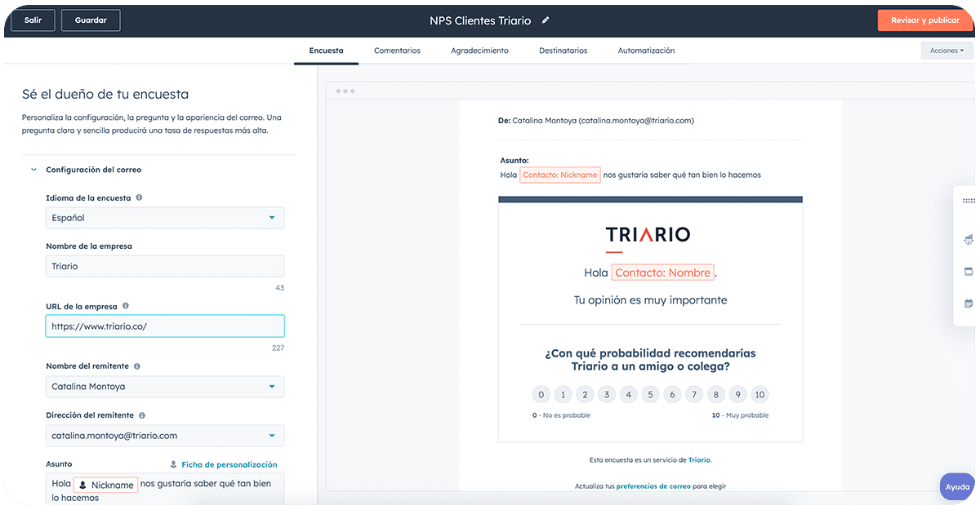Click the 'De: Catalina Montoya' sender line
980x510 pixels.
[596, 121]
